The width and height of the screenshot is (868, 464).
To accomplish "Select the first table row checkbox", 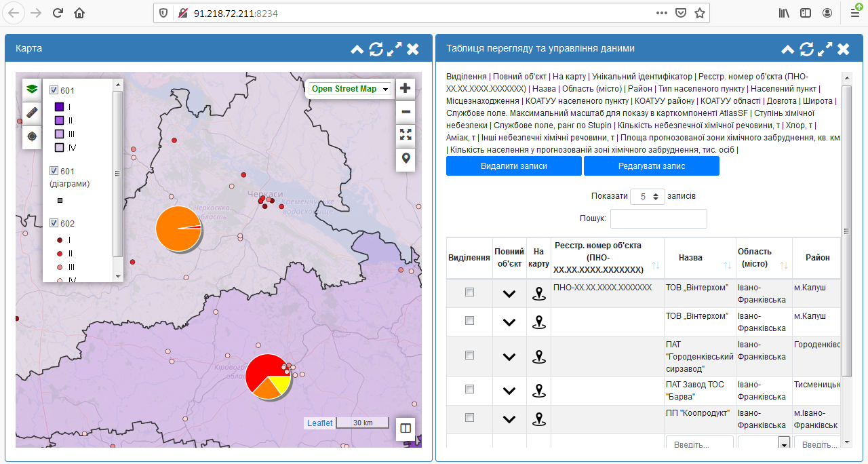I will pos(469,292).
